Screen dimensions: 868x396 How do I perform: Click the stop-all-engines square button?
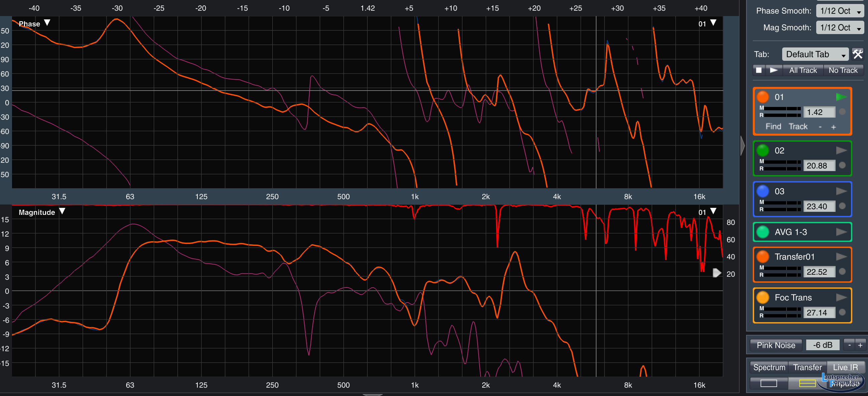pos(758,70)
